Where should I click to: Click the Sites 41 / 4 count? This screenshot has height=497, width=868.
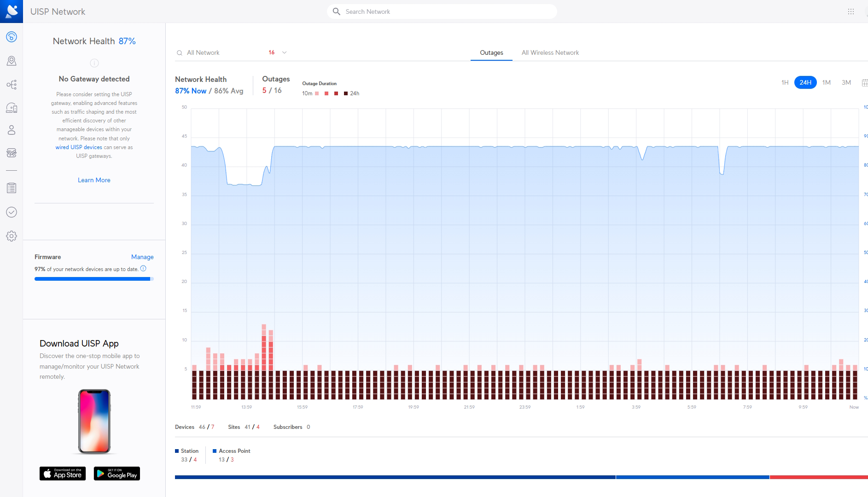[x=244, y=427]
